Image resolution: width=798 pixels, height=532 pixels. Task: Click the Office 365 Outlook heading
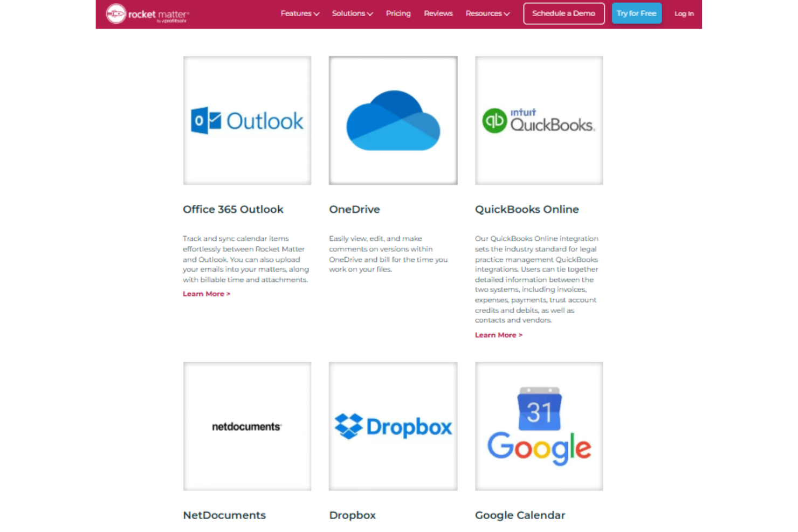[233, 210]
